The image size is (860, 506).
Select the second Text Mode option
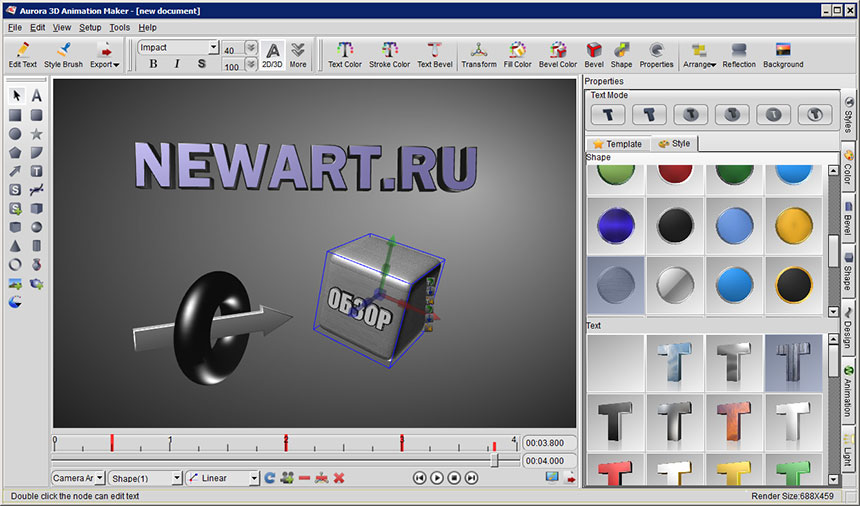(649, 115)
